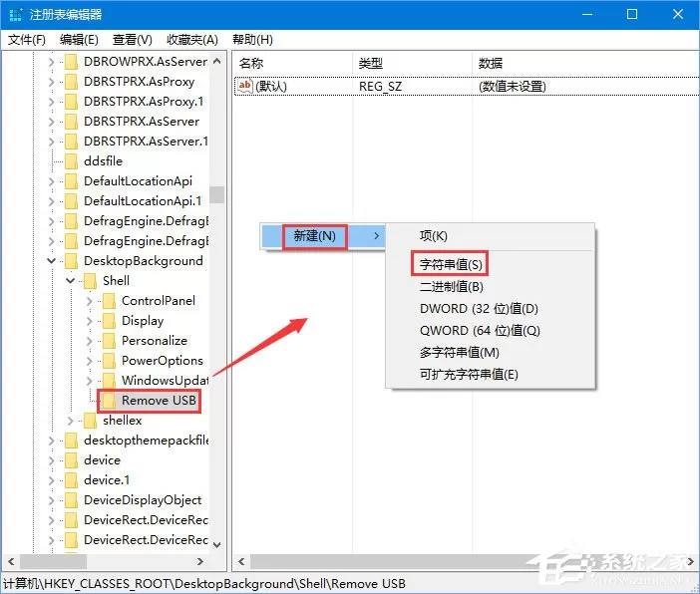This screenshot has width=700, height=594.
Task: Select the DBRSTPRX.AsProxy.1 key
Action: click(x=144, y=102)
